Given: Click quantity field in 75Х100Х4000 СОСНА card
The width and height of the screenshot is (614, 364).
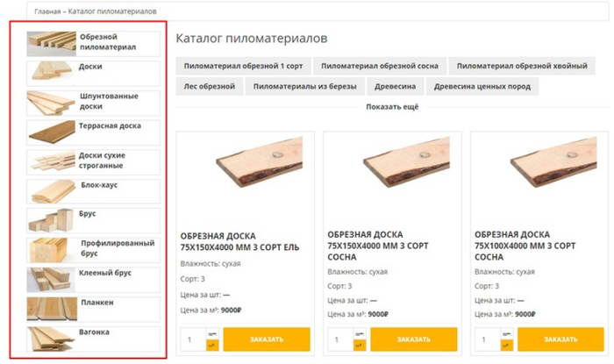Looking at the screenshot, I should point(487,339).
